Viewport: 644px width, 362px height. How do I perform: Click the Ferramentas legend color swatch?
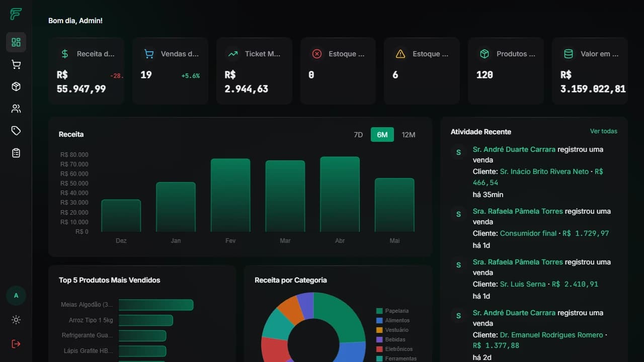point(379,358)
